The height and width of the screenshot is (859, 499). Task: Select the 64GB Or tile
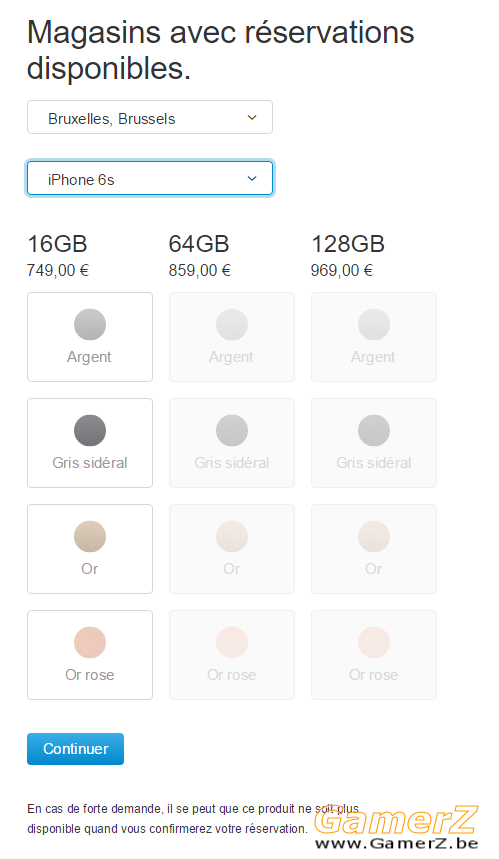point(232,549)
